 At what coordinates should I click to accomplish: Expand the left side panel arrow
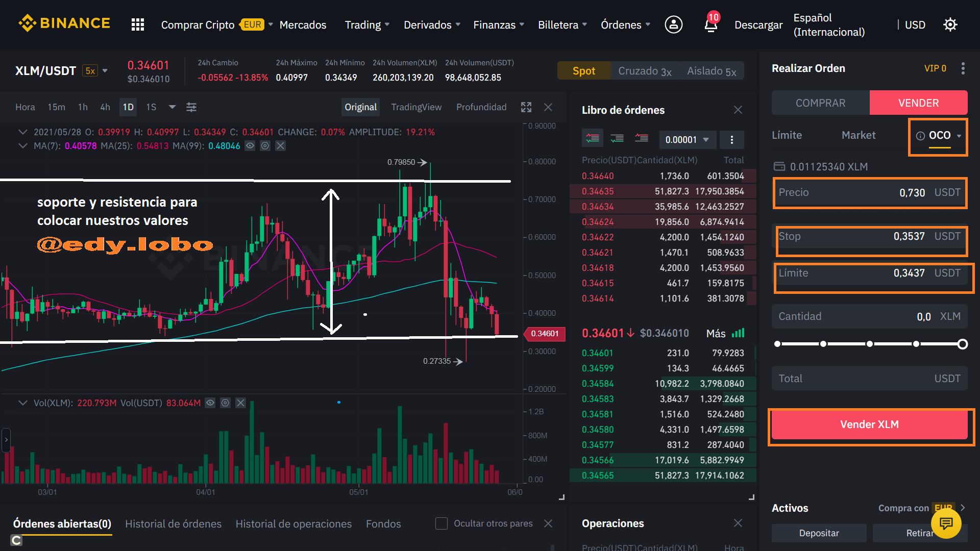(6, 440)
